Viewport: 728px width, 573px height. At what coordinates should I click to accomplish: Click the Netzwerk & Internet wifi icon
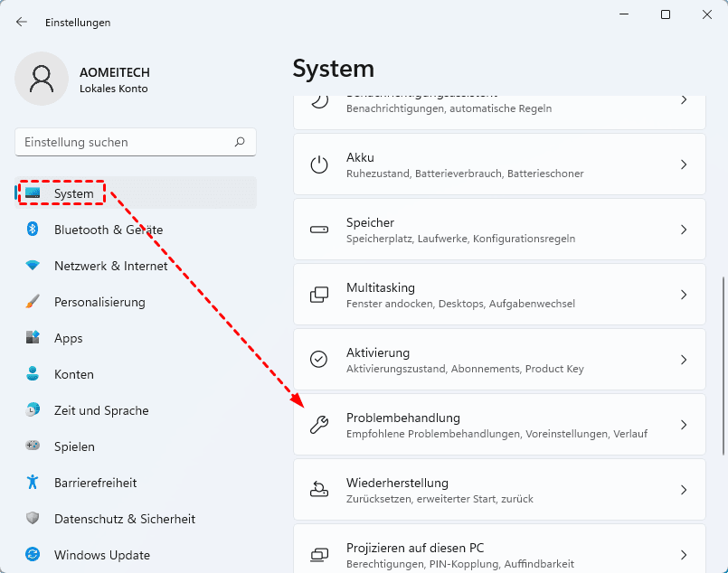[33, 266]
